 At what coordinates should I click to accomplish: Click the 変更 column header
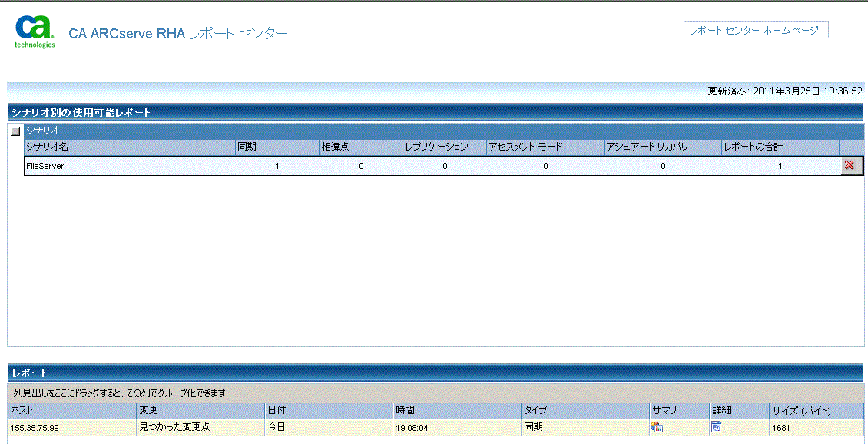click(177, 410)
